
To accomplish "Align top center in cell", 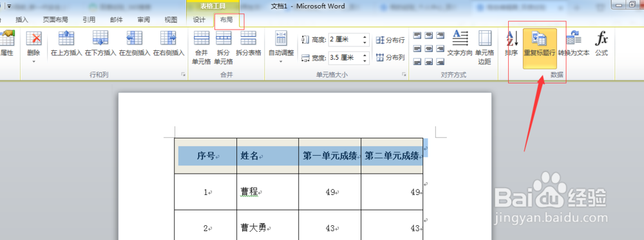I will [429, 35].
